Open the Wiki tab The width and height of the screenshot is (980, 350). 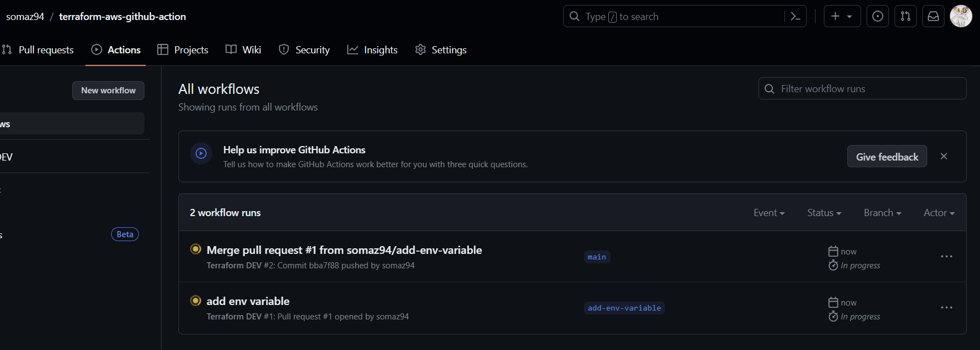pyautogui.click(x=243, y=50)
